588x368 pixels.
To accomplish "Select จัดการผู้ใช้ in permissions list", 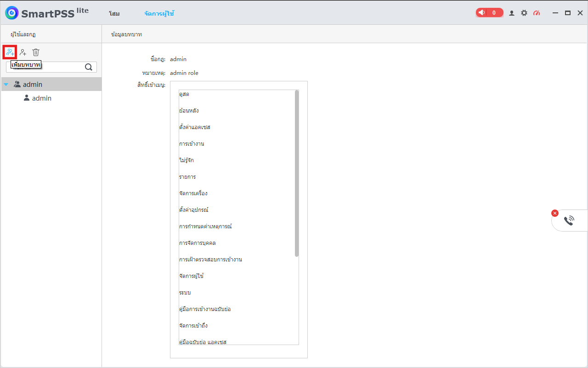I will point(192,276).
